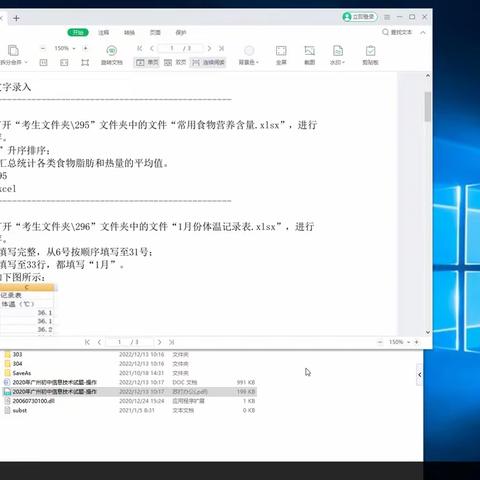Screen dimensions: 480x480
Task: Go to previous page in top toolbar
Action: tap(152, 48)
